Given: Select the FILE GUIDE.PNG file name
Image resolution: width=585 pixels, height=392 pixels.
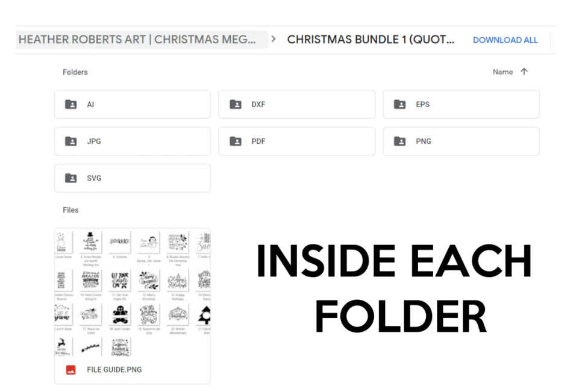Looking at the screenshot, I should 114,370.
